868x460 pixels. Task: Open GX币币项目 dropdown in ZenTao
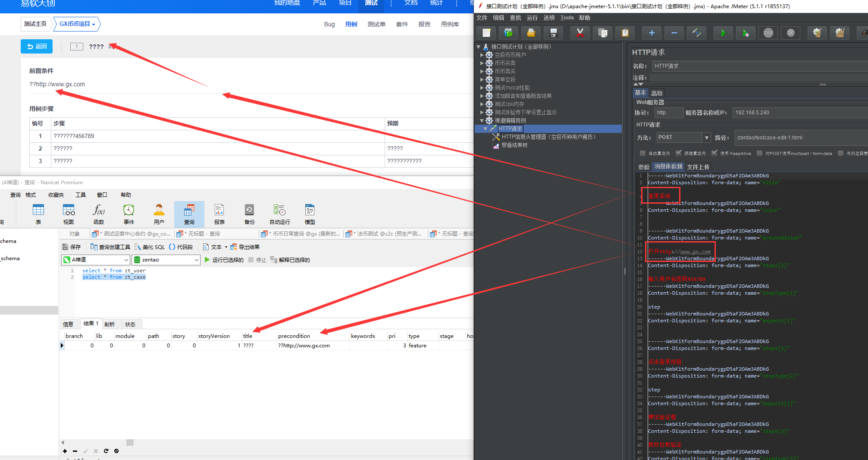tap(77, 24)
